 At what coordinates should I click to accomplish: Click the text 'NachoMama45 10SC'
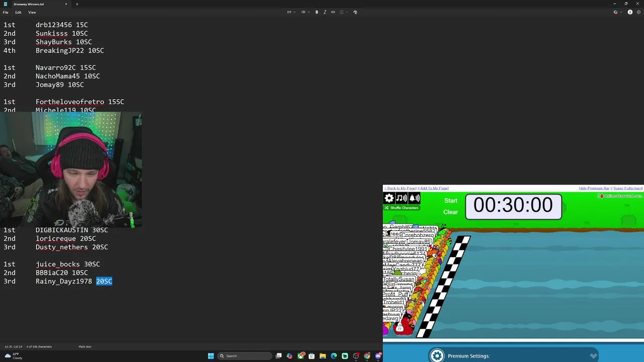click(x=68, y=76)
